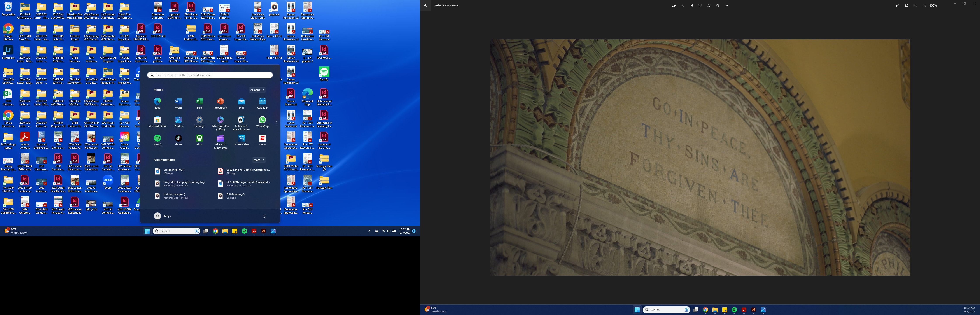The width and height of the screenshot is (980, 315).
Task: Delete the file with the trash icon
Action: [x=691, y=5]
